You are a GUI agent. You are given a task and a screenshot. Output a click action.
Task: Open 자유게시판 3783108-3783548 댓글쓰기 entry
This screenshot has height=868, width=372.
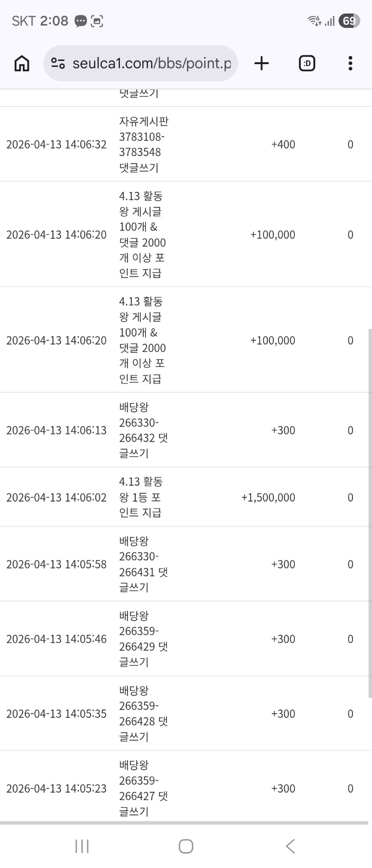(144, 144)
